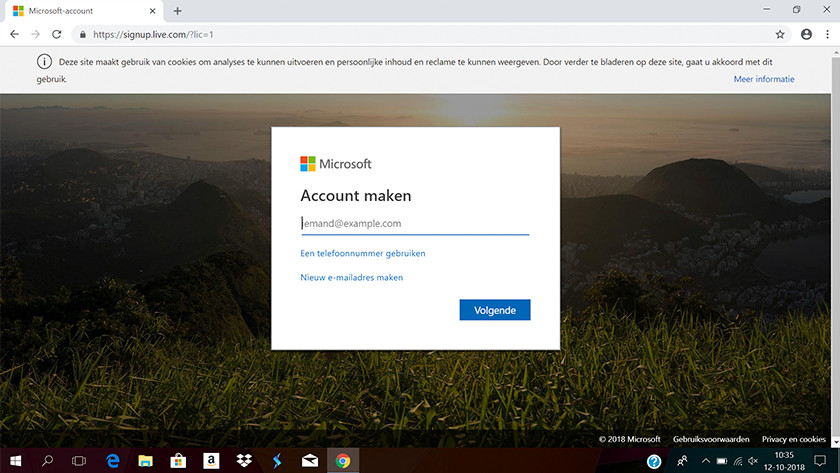The height and width of the screenshot is (473, 840).
Task: Click the muted volume speaker icon
Action: 753,461
